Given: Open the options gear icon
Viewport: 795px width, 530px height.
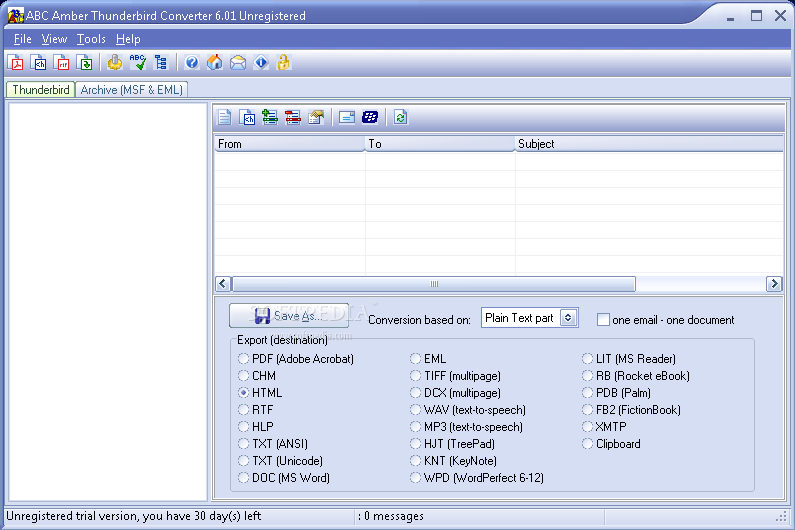Looking at the screenshot, I should coord(115,62).
